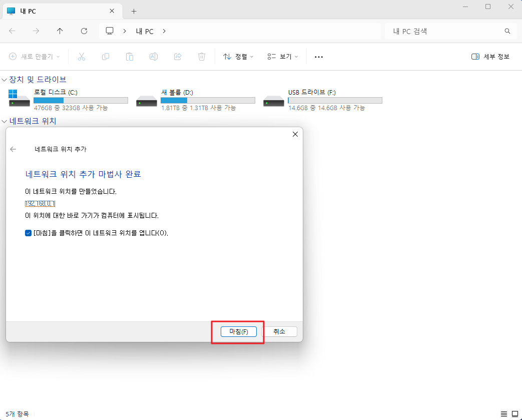The height and width of the screenshot is (420, 522).
Task: Refresh the current folder view
Action: tap(84, 31)
